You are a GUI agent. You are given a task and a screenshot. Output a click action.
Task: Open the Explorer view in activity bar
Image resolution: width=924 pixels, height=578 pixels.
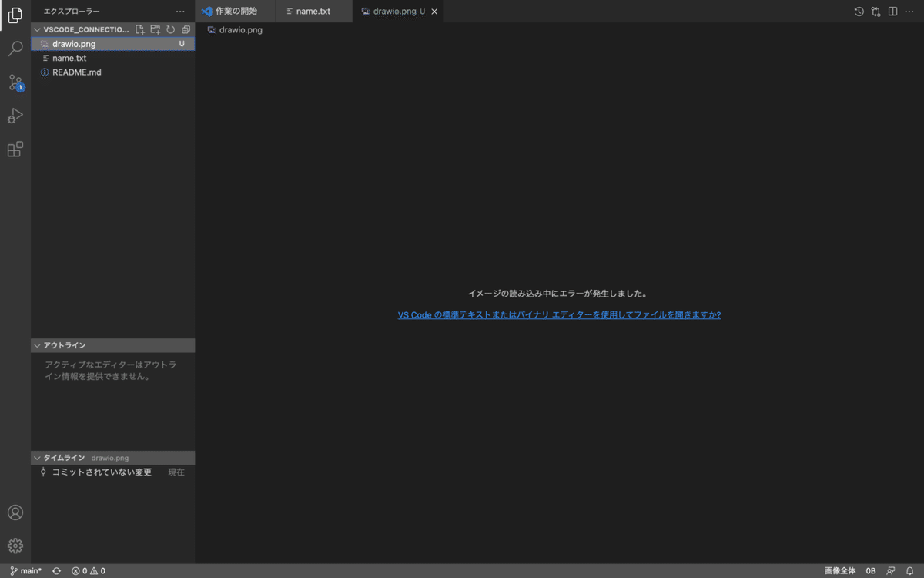pos(15,15)
